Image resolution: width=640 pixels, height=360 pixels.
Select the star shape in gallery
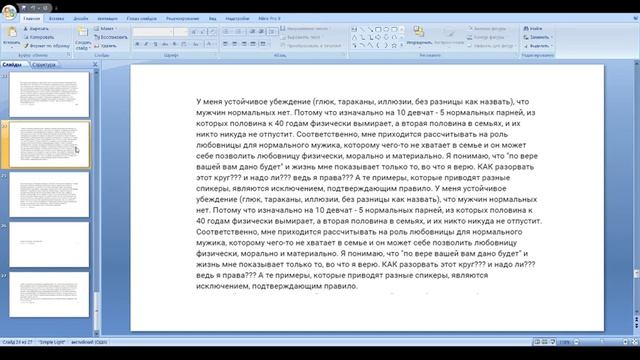click(394, 45)
